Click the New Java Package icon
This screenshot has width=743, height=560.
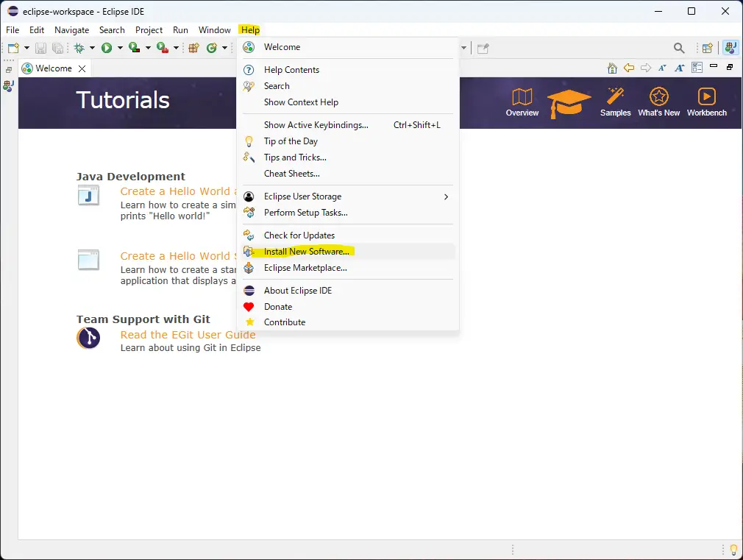click(193, 48)
